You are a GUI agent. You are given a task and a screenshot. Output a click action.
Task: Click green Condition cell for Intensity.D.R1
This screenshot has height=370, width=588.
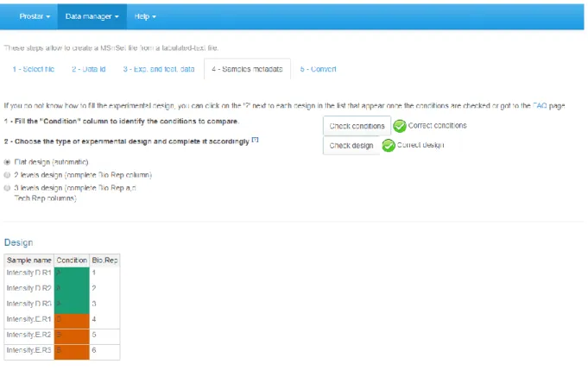coord(72,273)
